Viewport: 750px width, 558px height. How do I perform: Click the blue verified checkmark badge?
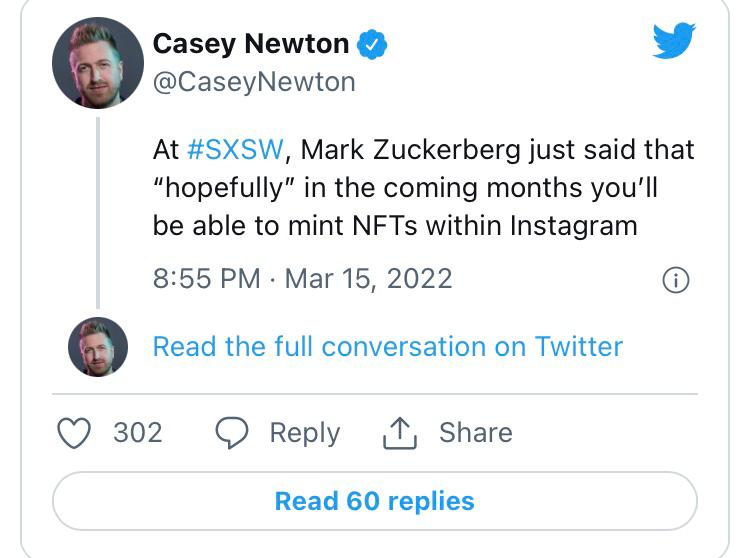tap(373, 45)
